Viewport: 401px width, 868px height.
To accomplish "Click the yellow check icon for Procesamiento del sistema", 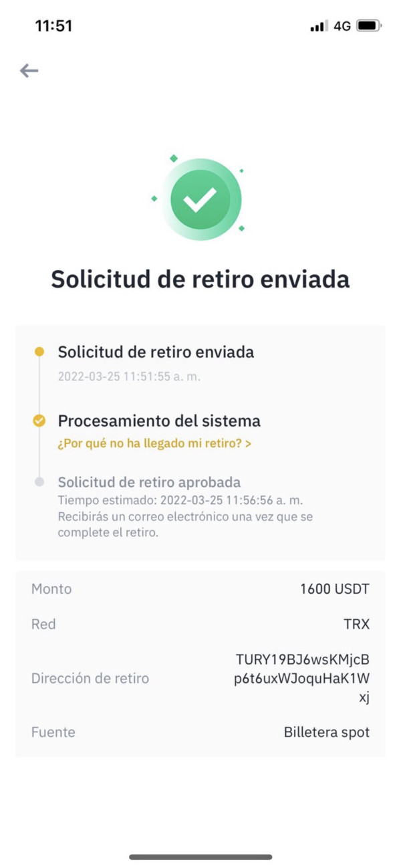I will [39, 421].
